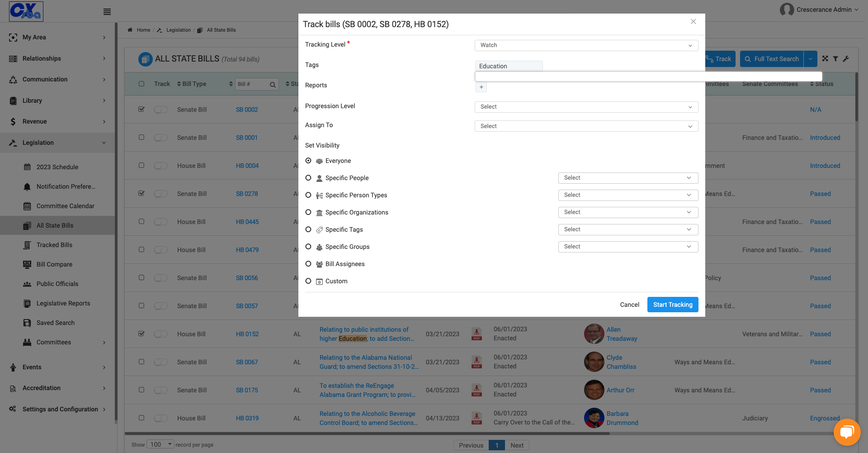Click the 2023 Schedule calendar icon

[x=27, y=167]
